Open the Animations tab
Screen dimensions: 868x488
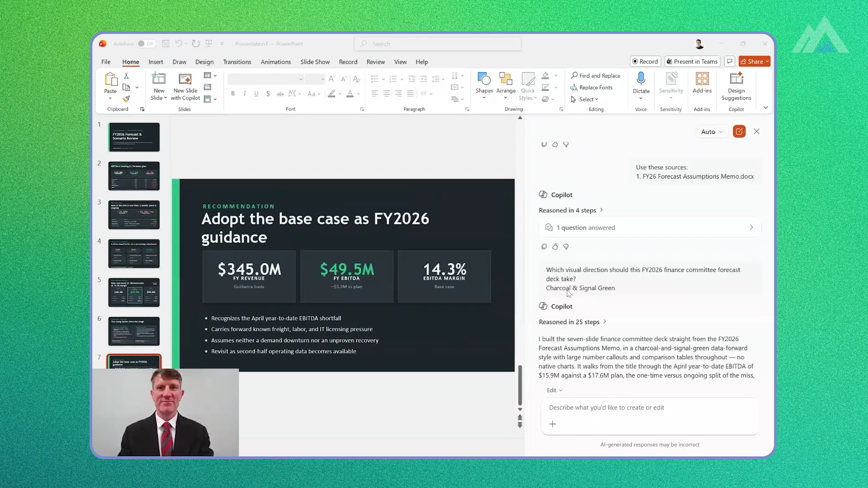tap(276, 62)
